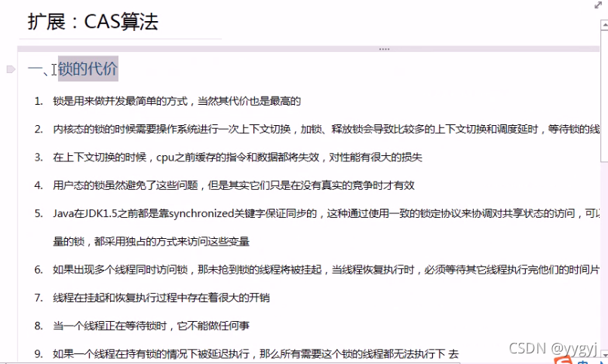Click the note container top drag handle
This screenshot has width=608, height=364.
[384, 49]
